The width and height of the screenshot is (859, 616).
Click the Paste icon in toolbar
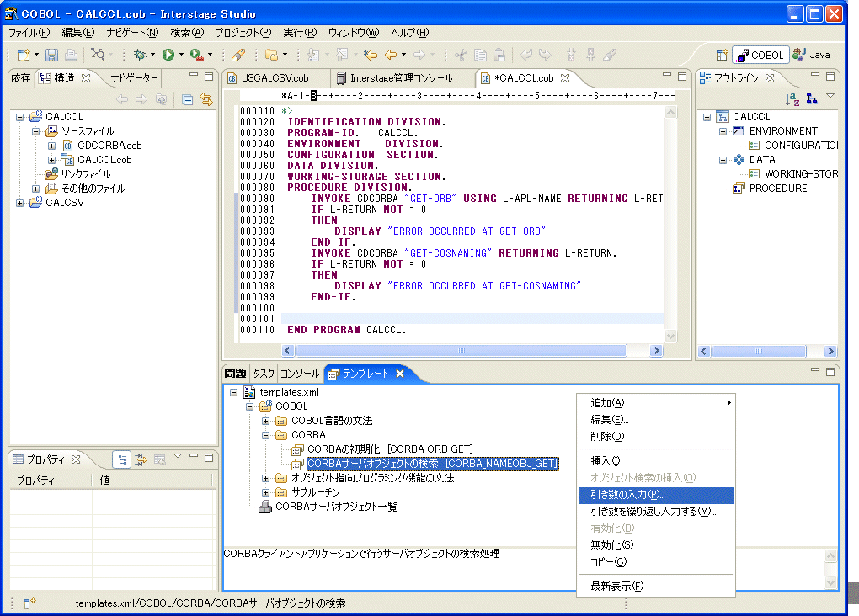coord(499,55)
